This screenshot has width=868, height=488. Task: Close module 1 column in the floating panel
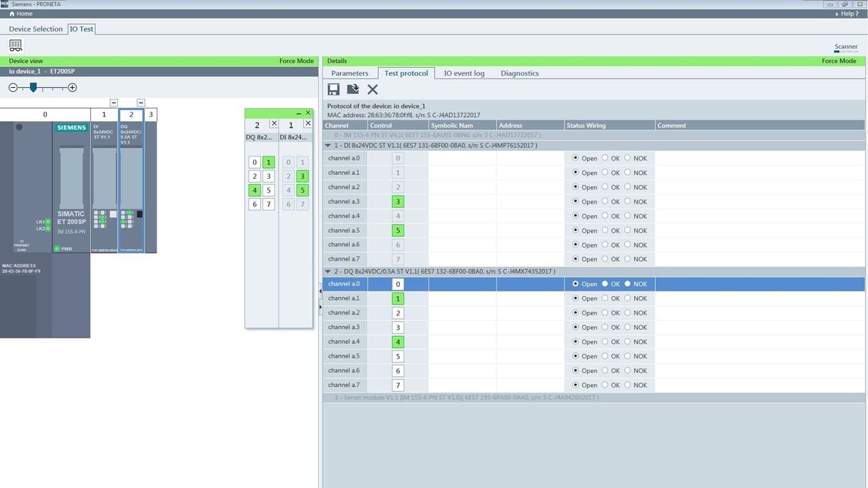tap(308, 123)
